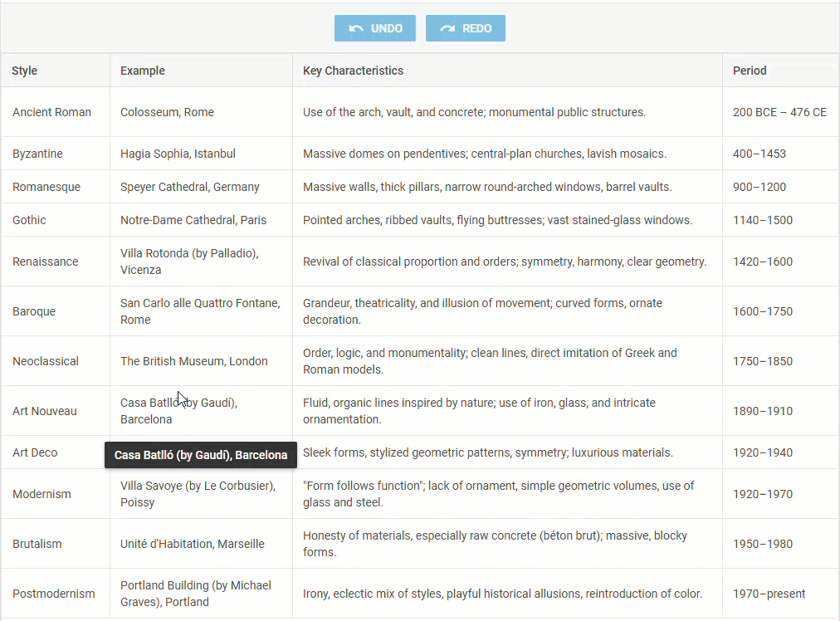Select the Key Characteristics column header
This screenshot has height=621, width=840.
(x=353, y=71)
